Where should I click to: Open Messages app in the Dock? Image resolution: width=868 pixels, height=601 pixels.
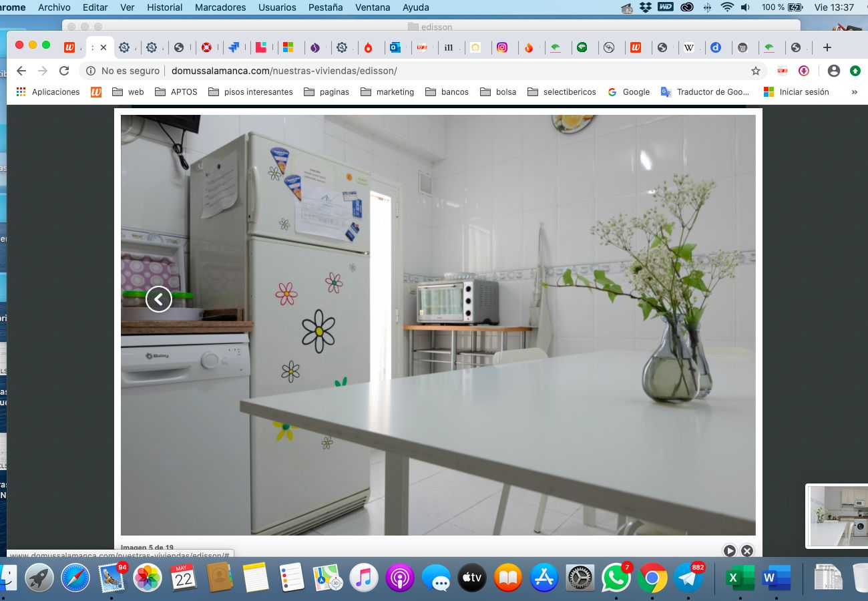pyautogui.click(x=436, y=577)
